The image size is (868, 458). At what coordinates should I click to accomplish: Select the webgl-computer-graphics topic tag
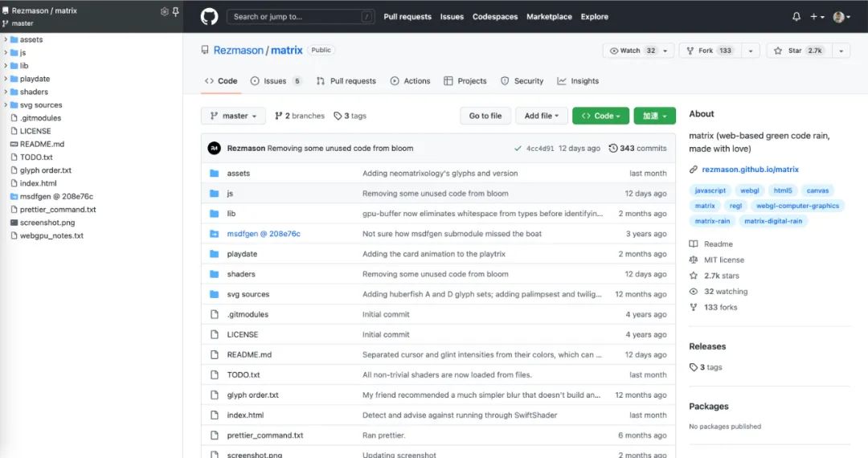[798, 206]
